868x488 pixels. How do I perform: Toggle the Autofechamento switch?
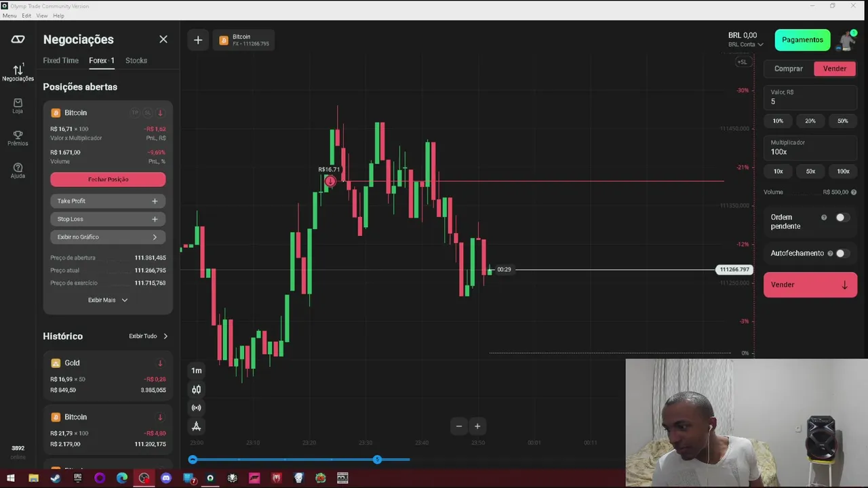tap(842, 253)
